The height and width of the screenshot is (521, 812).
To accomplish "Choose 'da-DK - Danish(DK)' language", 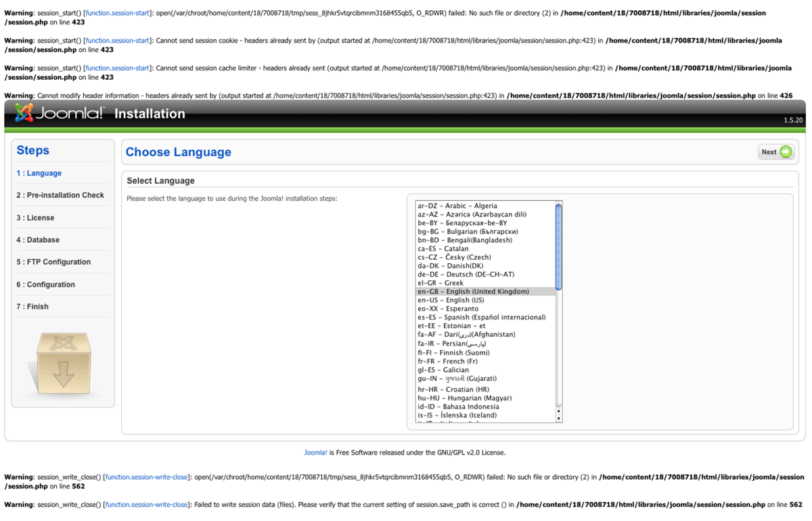I will pyautogui.click(x=485, y=266).
